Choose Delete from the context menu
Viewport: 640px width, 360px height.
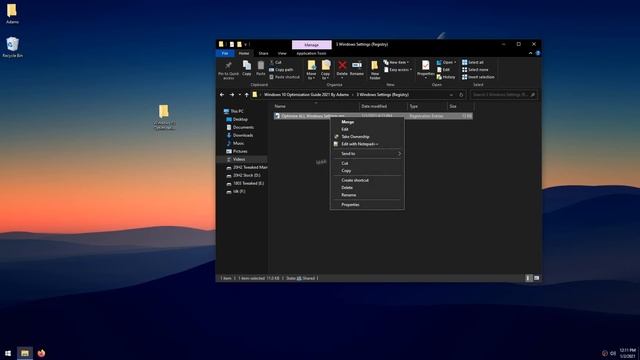[367, 187]
